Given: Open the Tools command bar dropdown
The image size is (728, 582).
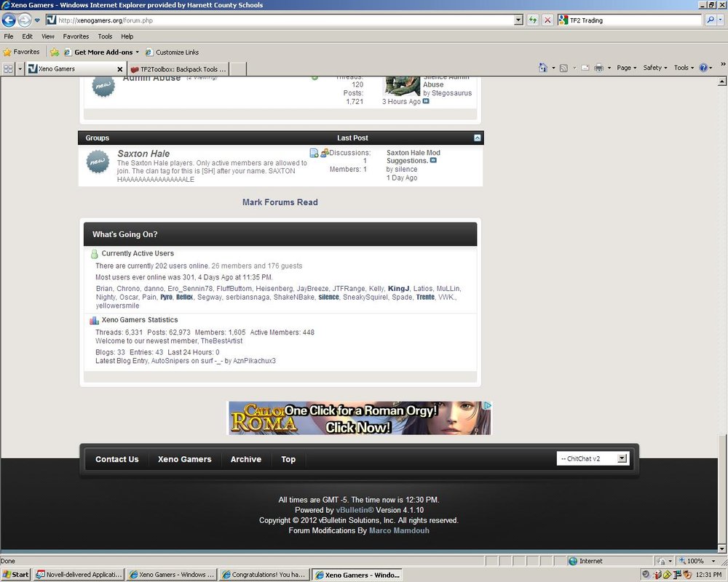Looking at the screenshot, I should [684, 68].
